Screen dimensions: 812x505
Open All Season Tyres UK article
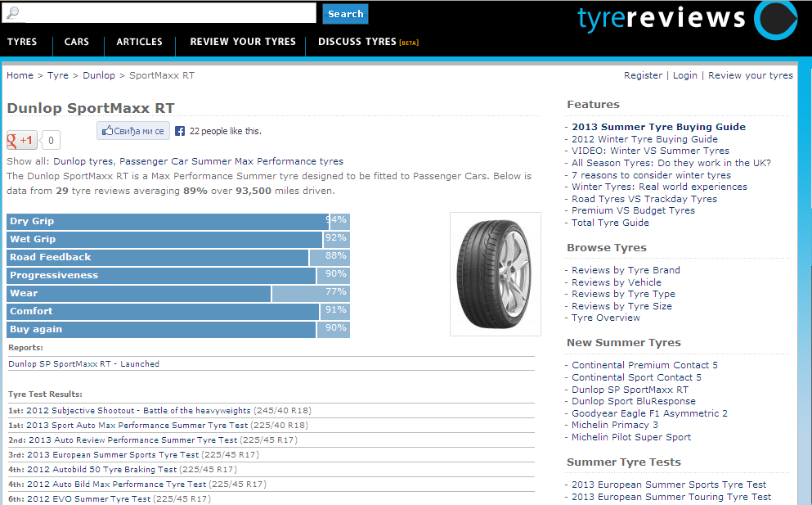tap(671, 163)
